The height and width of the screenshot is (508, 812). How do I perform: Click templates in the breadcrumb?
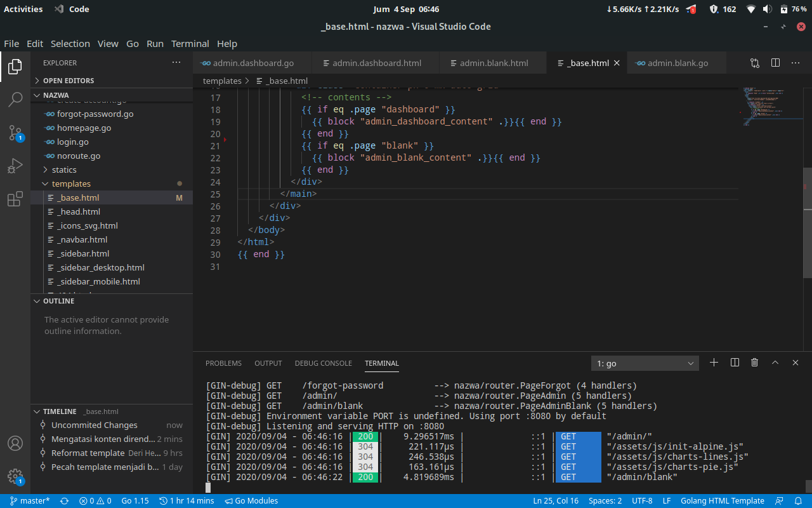[222, 81]
